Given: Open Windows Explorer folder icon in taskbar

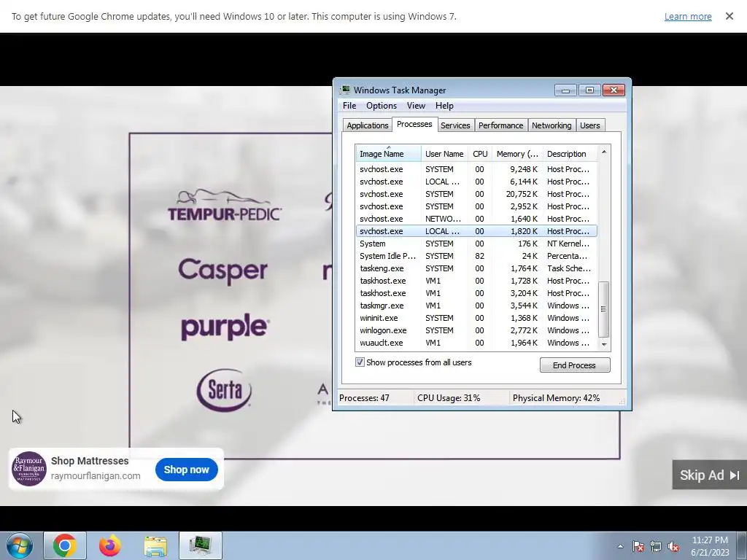Looking at the screenshot, I should click(155, 545).
